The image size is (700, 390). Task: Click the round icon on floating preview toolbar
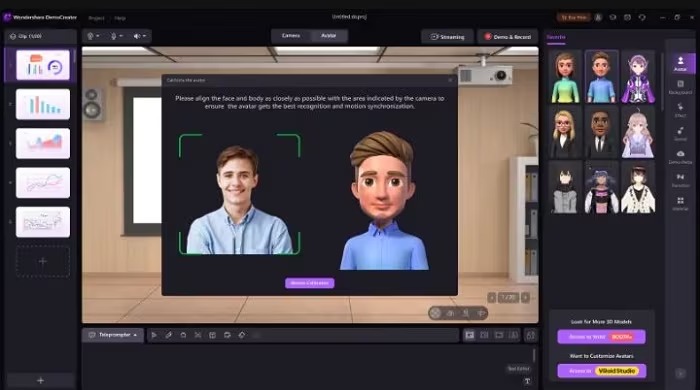[435, 313]
